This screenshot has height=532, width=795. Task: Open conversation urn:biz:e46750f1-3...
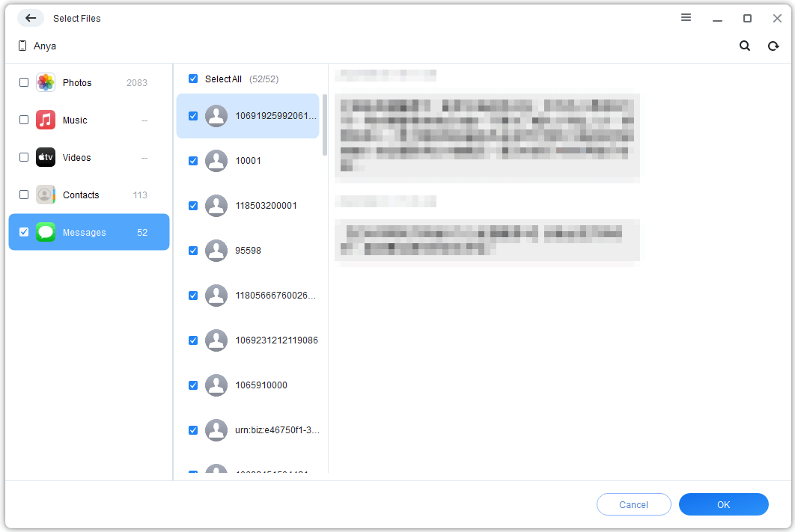[248, 430]
